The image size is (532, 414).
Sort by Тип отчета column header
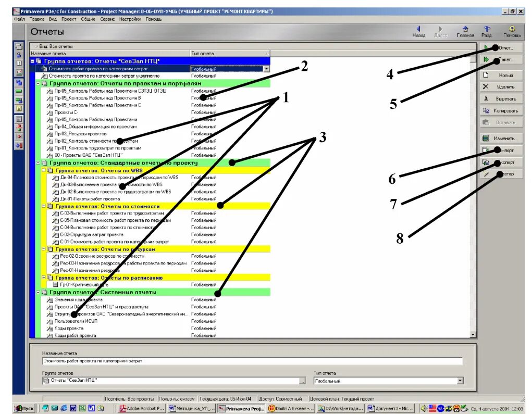[x=230, y=53]
